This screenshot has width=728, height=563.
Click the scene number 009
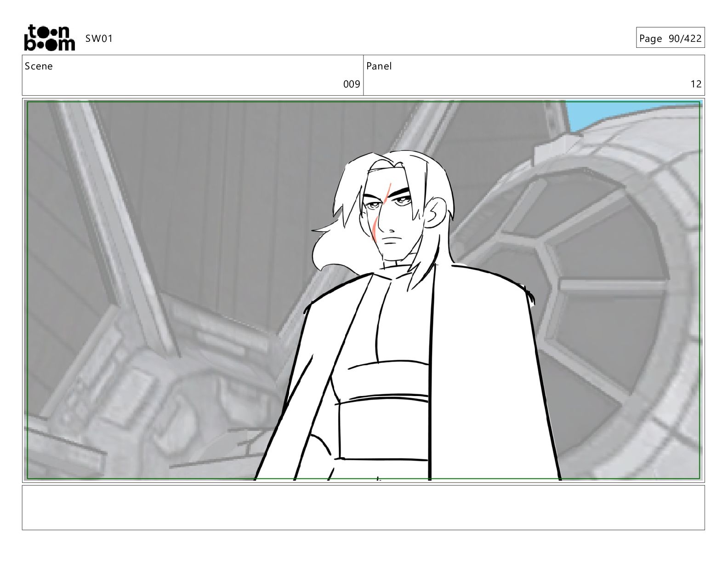coord(352,84)
